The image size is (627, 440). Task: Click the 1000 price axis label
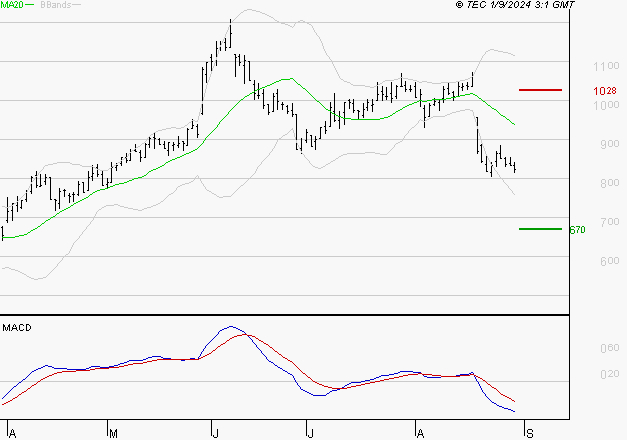pyautogui.click(x=606, y=105)
